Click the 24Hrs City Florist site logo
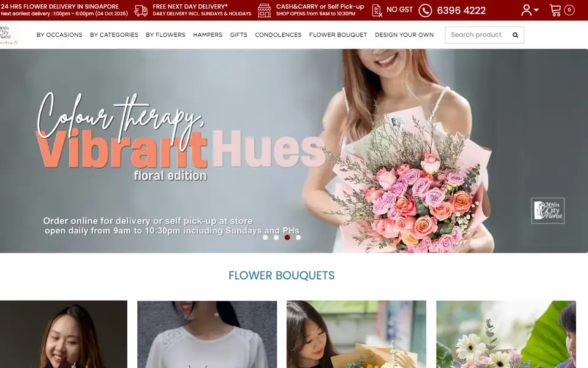The height and width of the screenshot is (368, 588). [8, 35]
